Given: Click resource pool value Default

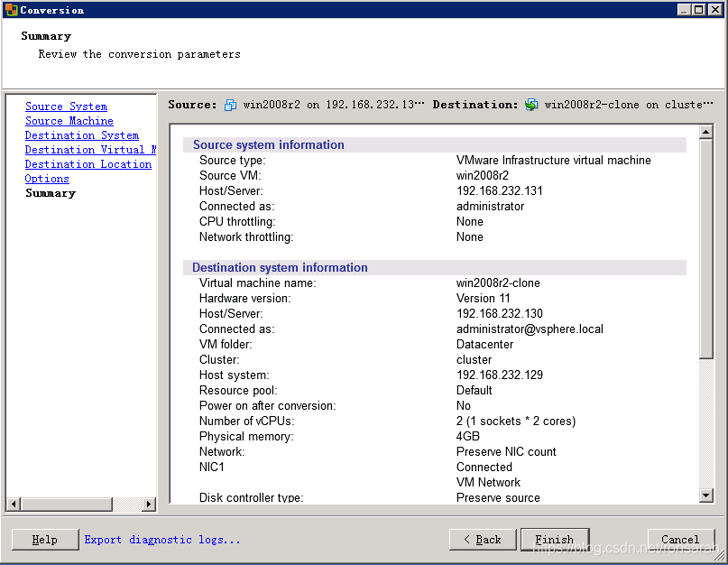Looking at the screenshot, I should (474, 390).
